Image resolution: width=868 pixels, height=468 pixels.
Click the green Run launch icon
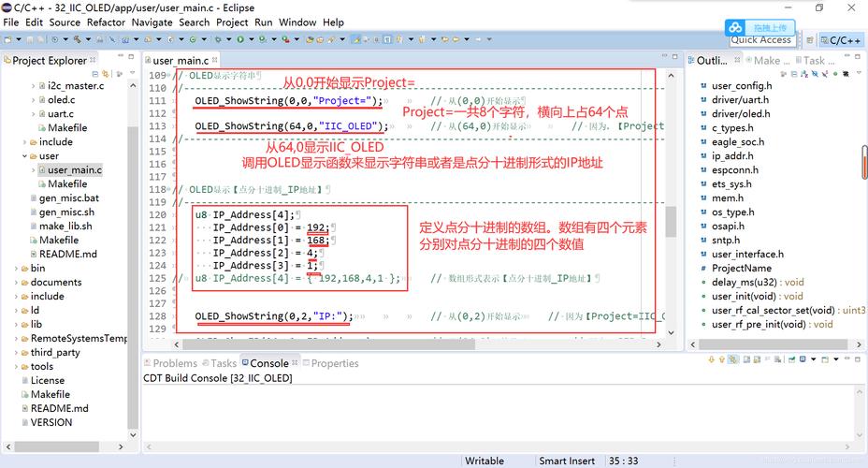(x=240, y=40)
